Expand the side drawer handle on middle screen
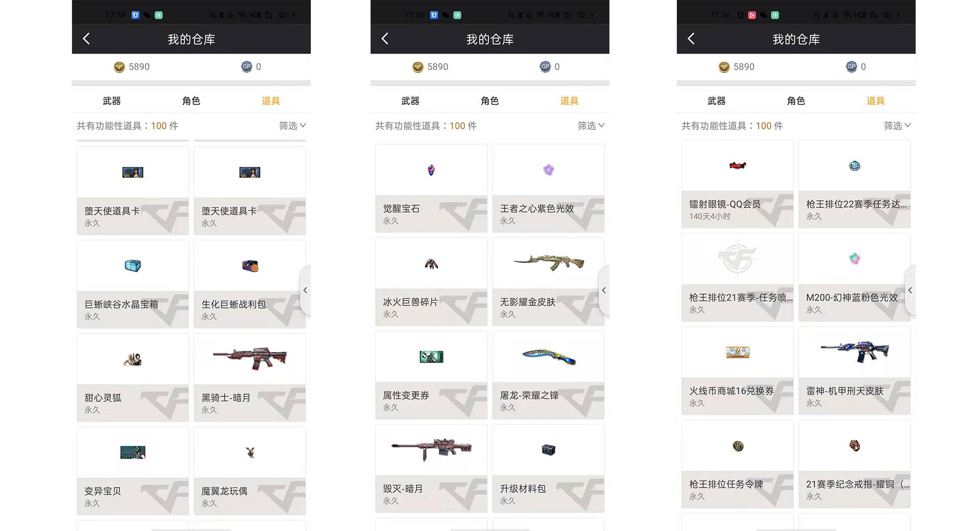The height and width of the screenshot is (531, 980). pos(604,290)
